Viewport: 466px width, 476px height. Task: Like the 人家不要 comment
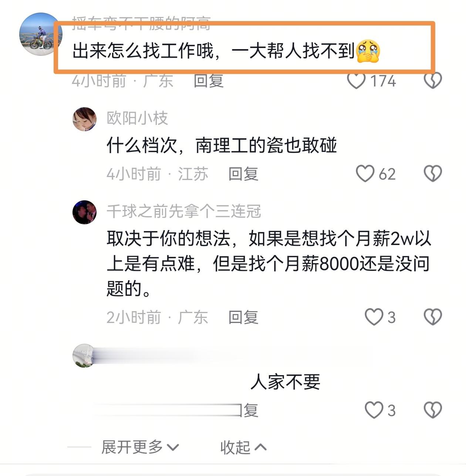[374, 410]
